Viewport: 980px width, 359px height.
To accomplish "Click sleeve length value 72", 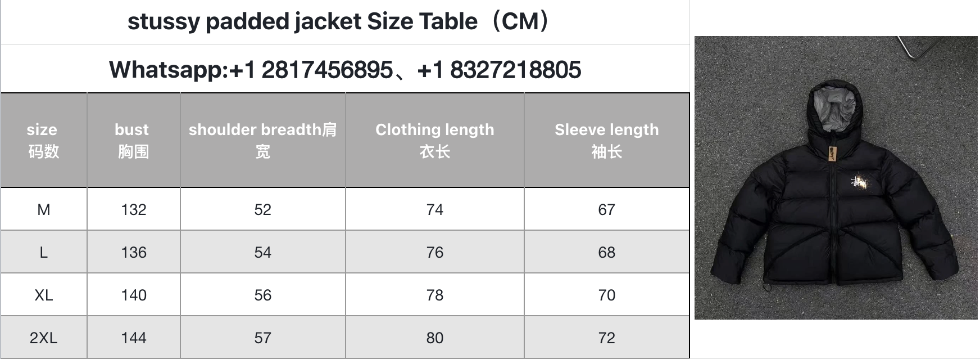I will click(607, 338).
